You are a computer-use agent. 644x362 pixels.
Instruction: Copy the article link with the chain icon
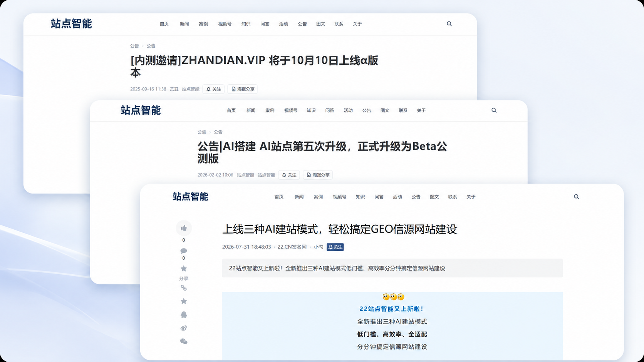[x=184, y=288]
